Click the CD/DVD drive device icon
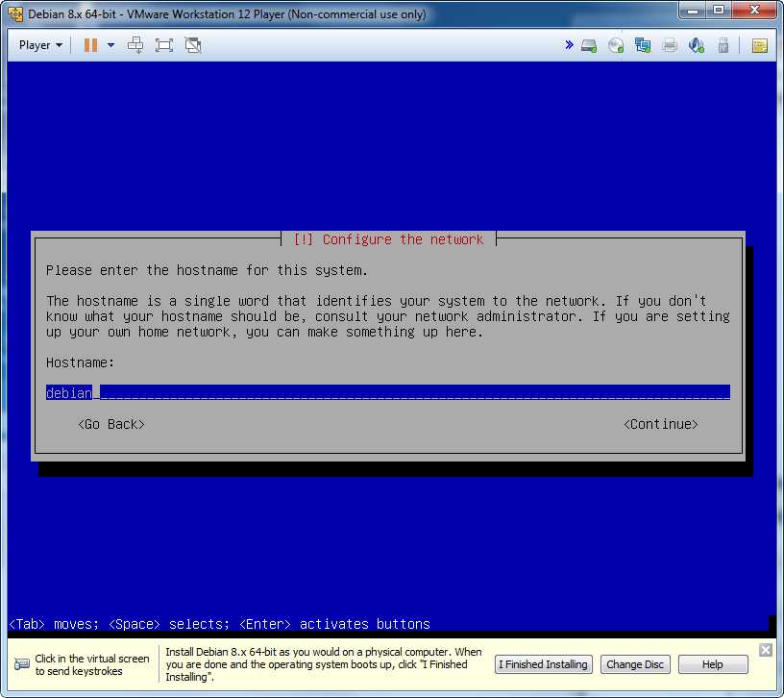 point(616,45)
